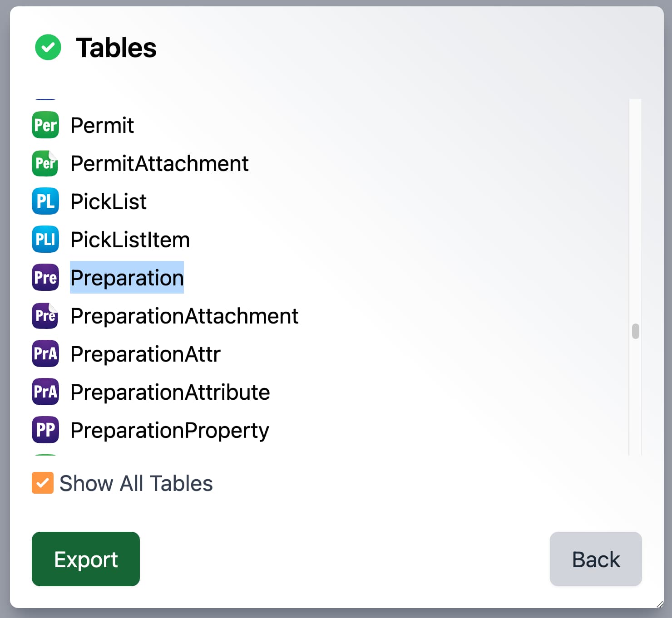Viewport: 672px width, 618px height.
Task: Click the purple Pre Preparation icon
Action: pyautogui.click(x=45, y=278)
